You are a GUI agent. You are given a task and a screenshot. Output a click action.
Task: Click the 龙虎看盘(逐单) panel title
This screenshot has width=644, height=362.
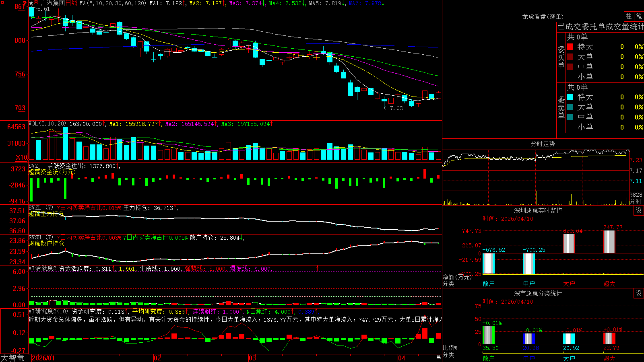543,16
